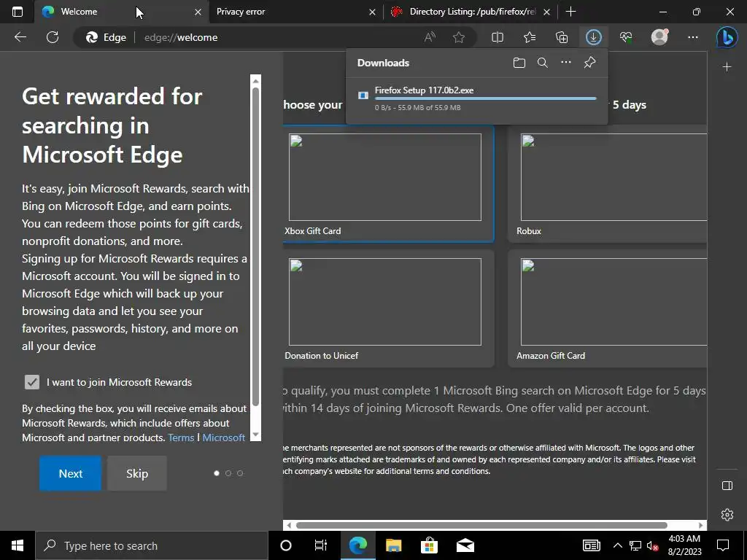Toggle the Downloads toolbar button
This screenshot has width=747, height=560.
594,37
